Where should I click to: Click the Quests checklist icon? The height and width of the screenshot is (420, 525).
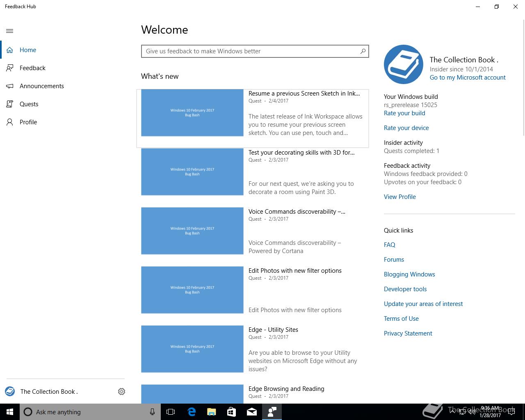click(10, 104)
